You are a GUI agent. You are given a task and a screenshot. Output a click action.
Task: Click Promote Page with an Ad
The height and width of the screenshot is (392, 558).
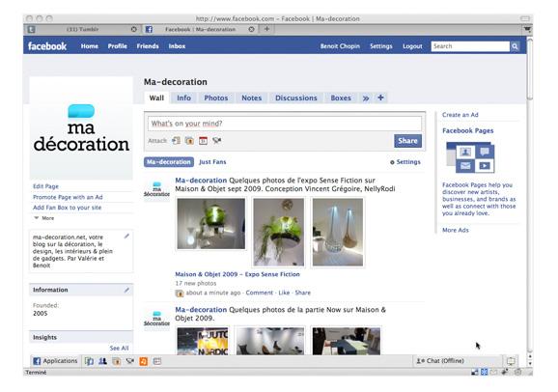point(68,197)
